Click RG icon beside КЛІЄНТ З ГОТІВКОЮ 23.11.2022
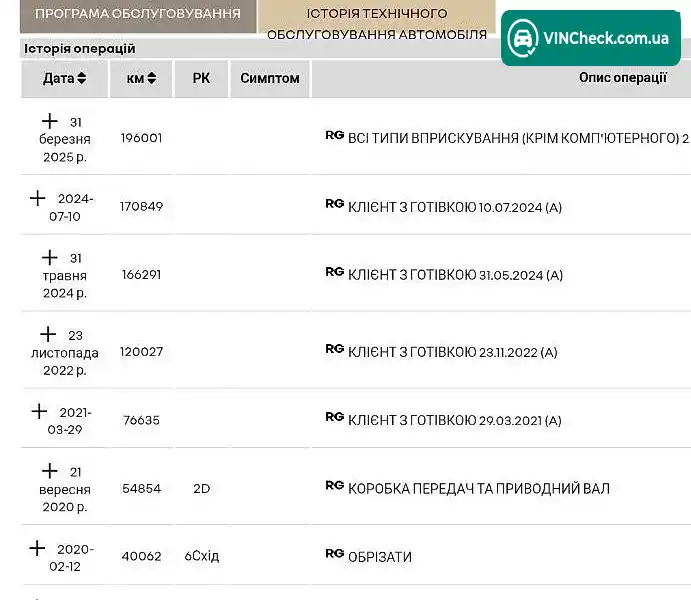Screen dimensions: 691x600 pyautogui.click(x=334, y=349)
